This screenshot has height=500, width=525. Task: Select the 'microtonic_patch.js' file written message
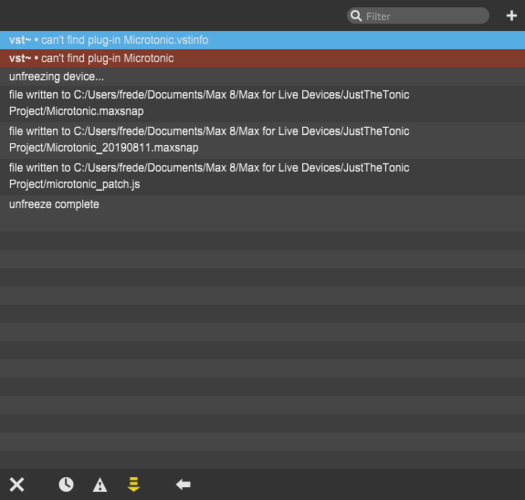(262, 176)
